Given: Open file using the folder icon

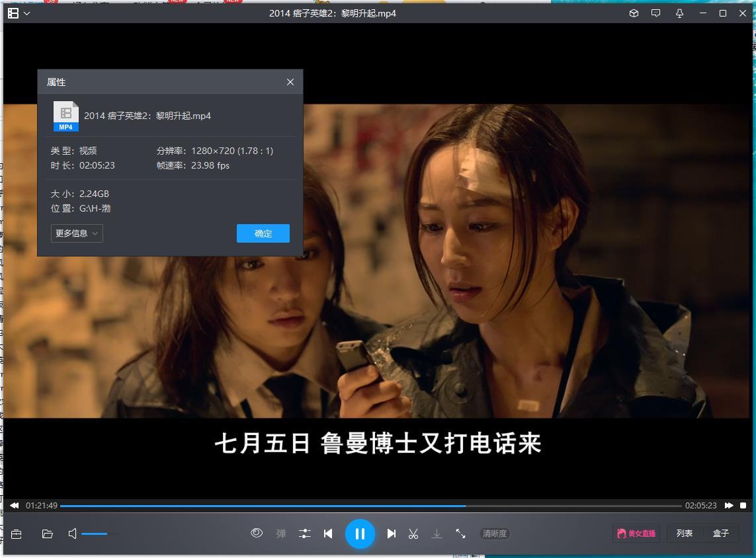Looking at the screenshot, I should pos(48,534).
